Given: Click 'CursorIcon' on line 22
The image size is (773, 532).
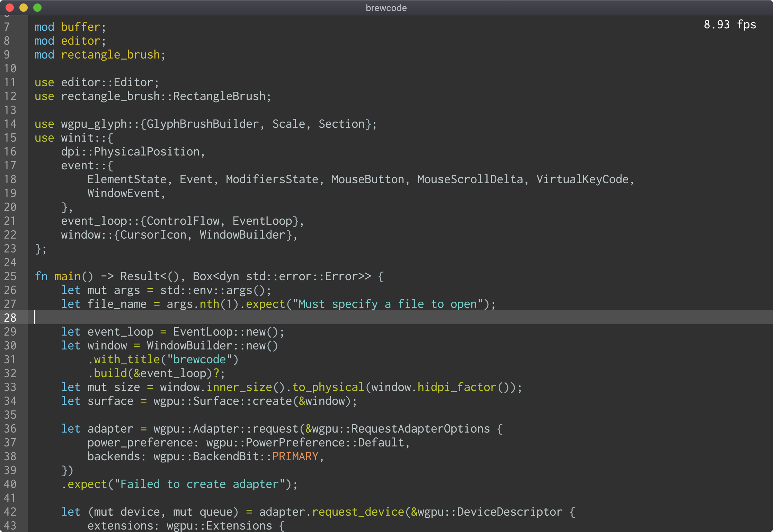Looking at the screenshot, I should (153, 235).
